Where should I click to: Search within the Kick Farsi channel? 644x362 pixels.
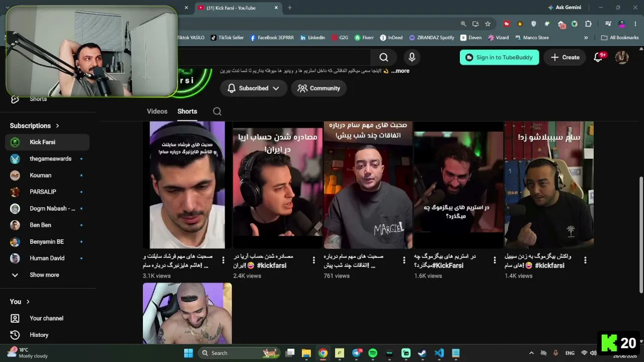[x=217, y=112]
